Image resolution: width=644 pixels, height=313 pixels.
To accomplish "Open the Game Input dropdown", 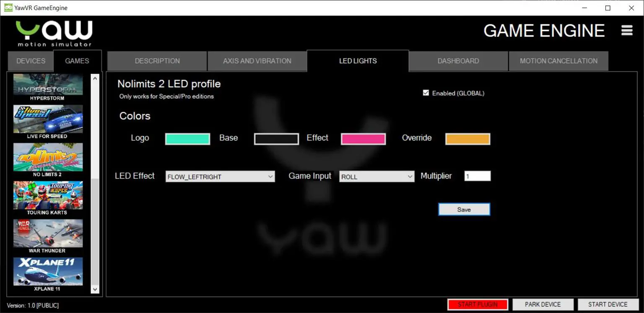I will 376,176.
